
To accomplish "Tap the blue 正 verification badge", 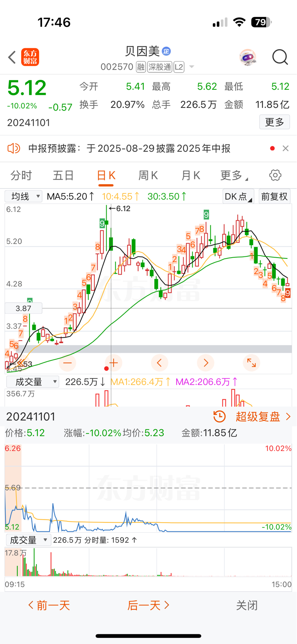I will (x=166, y=51).
